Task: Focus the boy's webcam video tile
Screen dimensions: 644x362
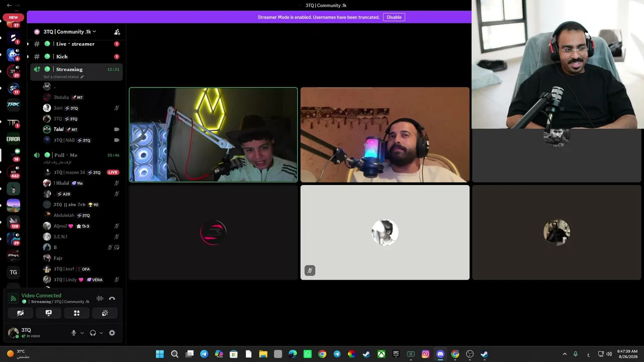Action: [213, 135]
